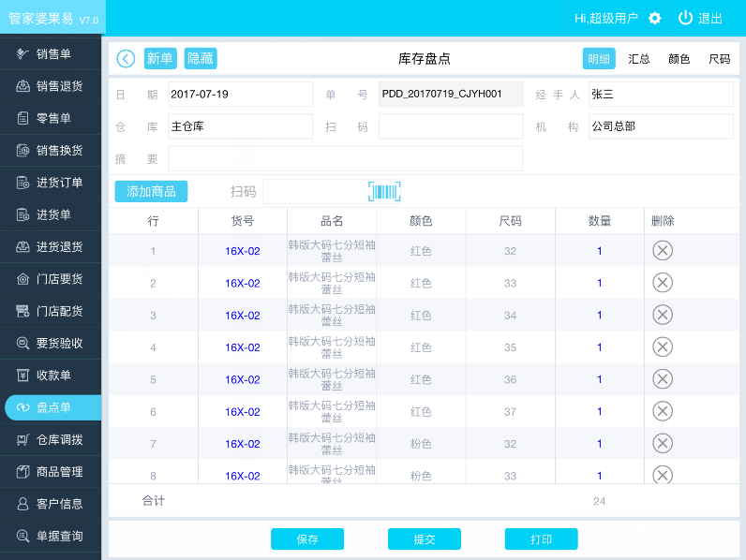Click the 打印 button
The height and width of the screenshot is (560, 746).
point(541,539)
